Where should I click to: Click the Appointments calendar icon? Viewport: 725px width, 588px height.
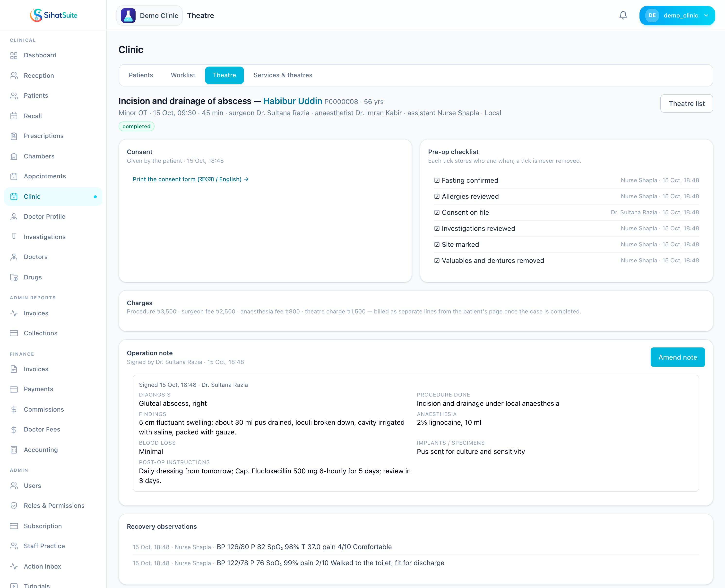(14, 176)
